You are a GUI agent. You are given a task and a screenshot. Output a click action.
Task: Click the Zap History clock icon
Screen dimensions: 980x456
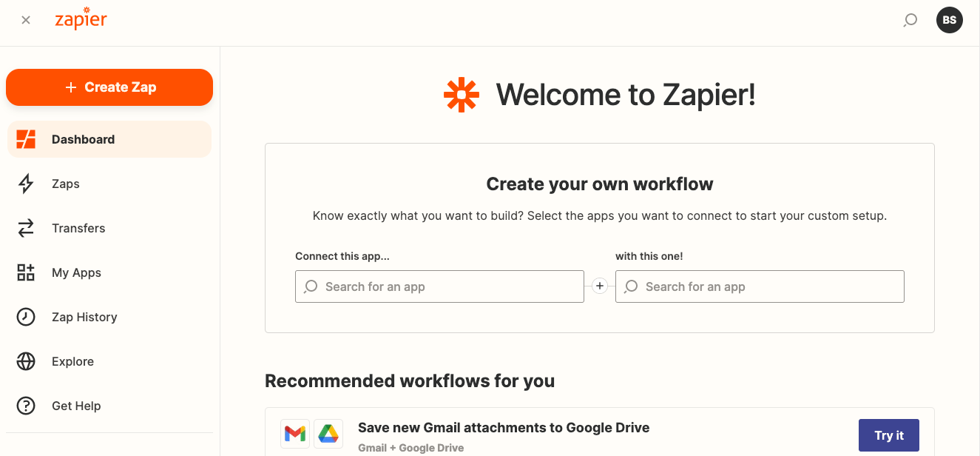(26, 317)
